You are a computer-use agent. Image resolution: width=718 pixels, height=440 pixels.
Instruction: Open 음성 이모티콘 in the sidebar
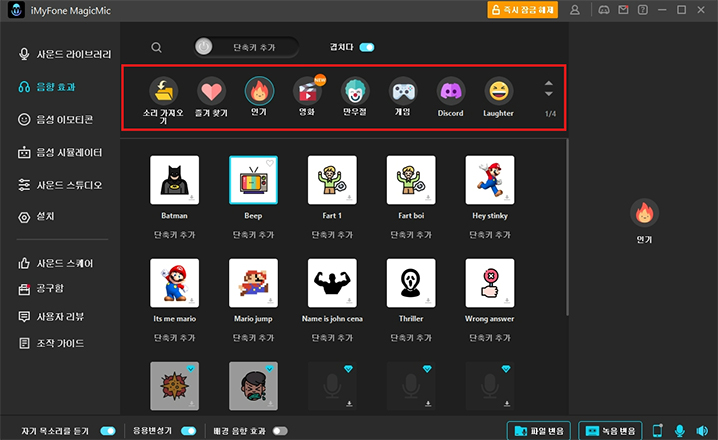[x=60, y=119]
